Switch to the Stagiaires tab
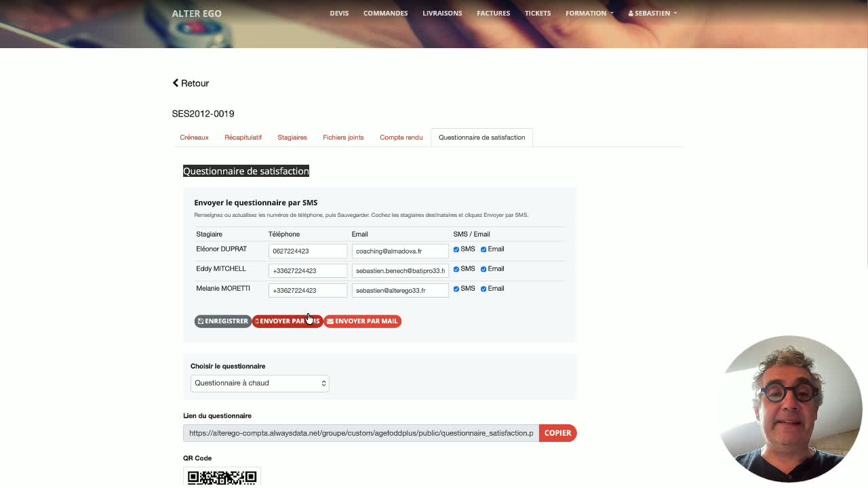The height and width of the screenshot is (488, 868). [292, 137]
